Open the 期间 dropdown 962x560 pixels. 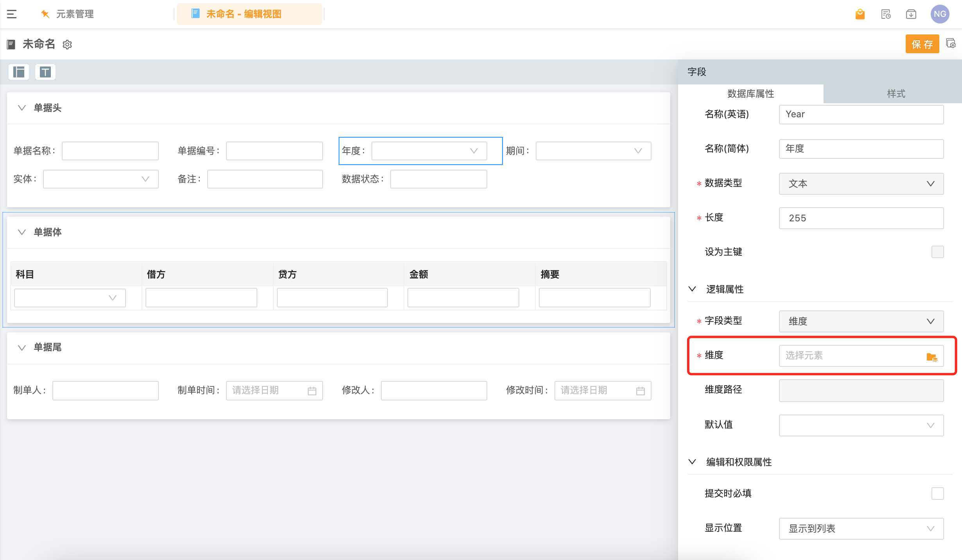pyautogui.click(x=593, y=151)
